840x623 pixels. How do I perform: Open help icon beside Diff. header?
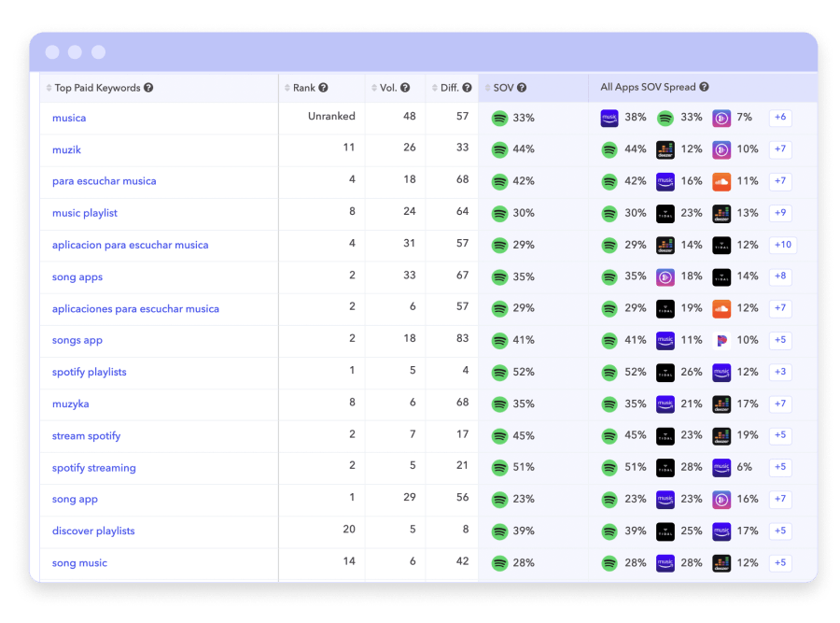tap(468, 88)
